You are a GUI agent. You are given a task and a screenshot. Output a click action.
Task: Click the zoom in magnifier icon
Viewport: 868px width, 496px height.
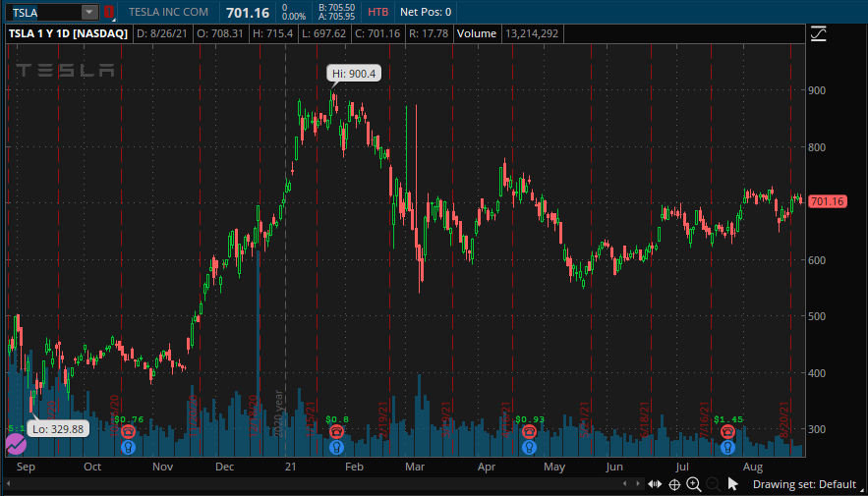694,484
